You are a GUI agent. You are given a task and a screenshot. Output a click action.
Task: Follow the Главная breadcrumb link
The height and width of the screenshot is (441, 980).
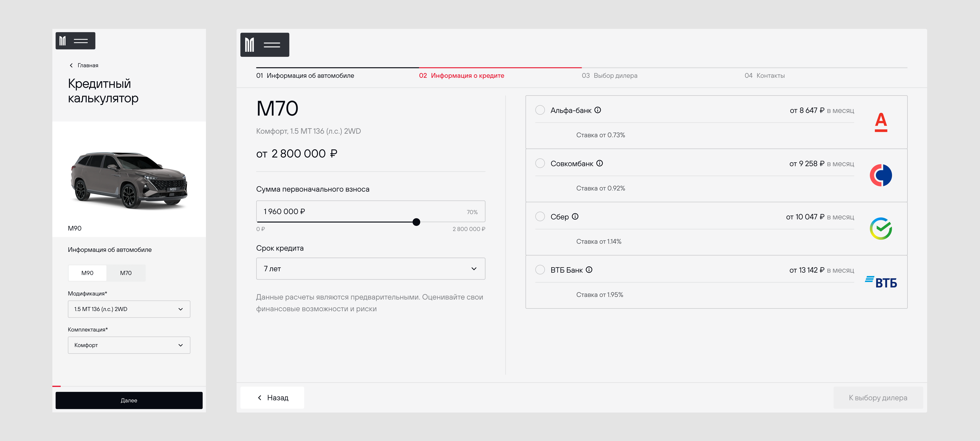click(88, 66)
